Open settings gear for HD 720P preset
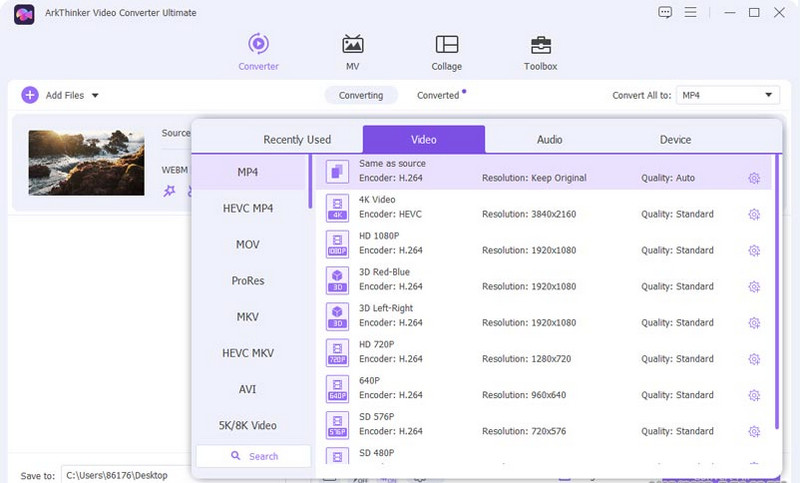Image resolution: width=800 pixels, height=483 pixels. pyautogui.click(x=754, y=359)
